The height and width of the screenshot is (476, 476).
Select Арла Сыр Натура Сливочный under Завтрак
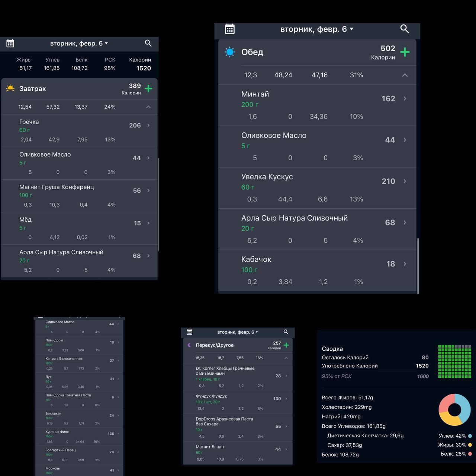[x=61, y=252]
